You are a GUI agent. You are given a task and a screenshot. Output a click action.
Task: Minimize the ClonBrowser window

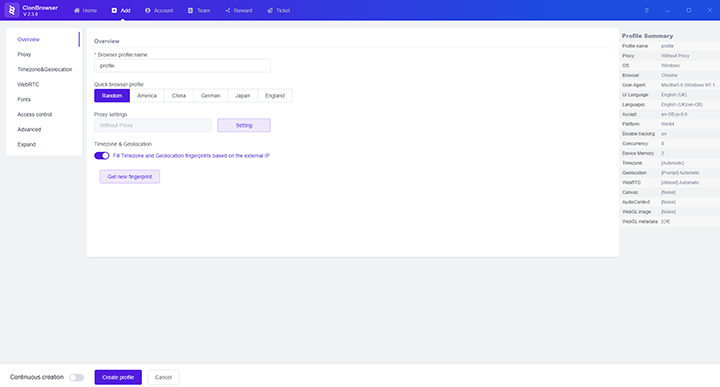[668, 10]
